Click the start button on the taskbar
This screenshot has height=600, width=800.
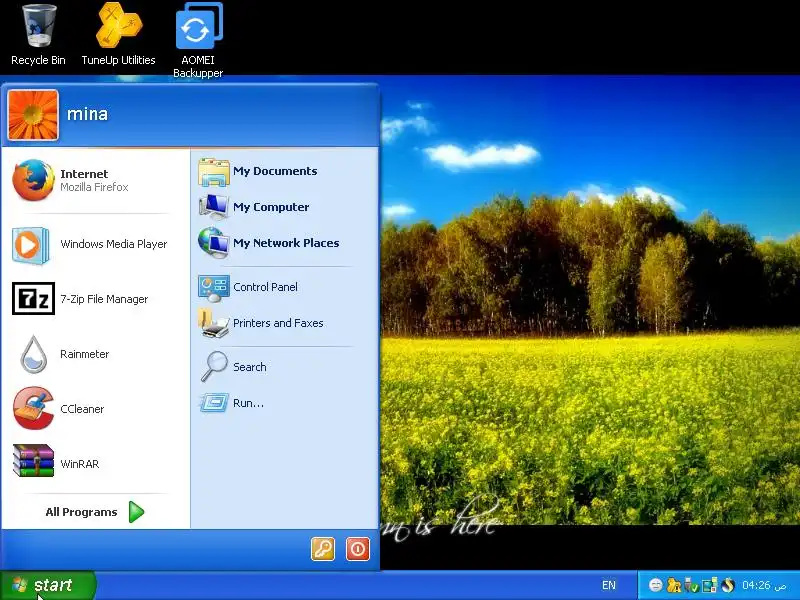pos(47,585)
